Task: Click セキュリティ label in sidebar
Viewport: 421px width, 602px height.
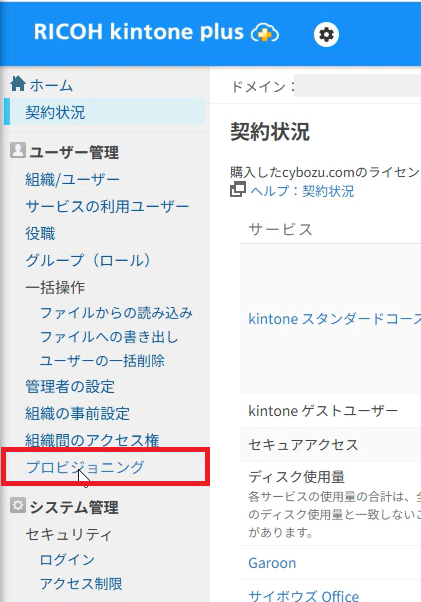Action: click(x=69, y=534)
